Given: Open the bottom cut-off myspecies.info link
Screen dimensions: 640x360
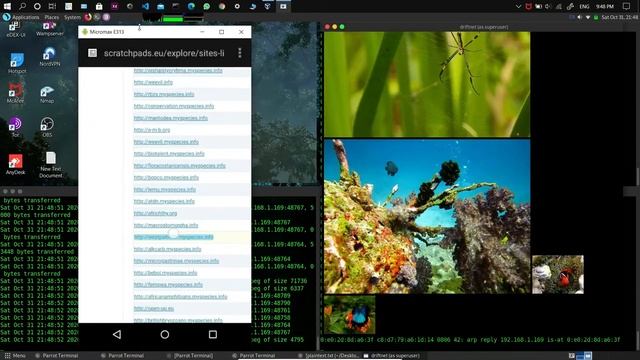Looking at the screenshot, I should tap(178, 320).
